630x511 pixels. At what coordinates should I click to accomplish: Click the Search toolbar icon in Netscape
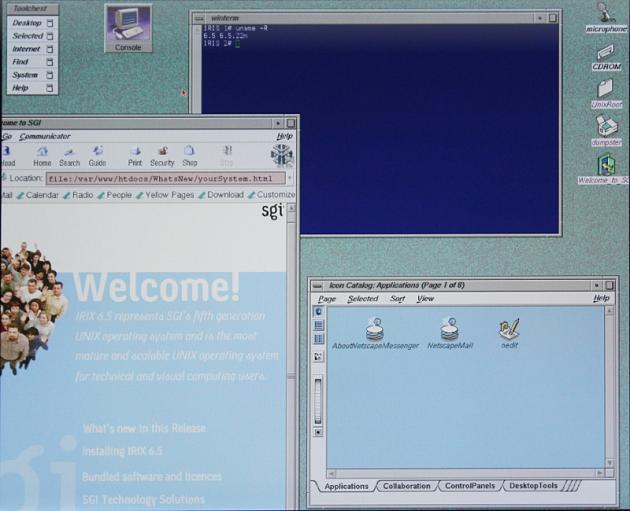coord(70,156)
